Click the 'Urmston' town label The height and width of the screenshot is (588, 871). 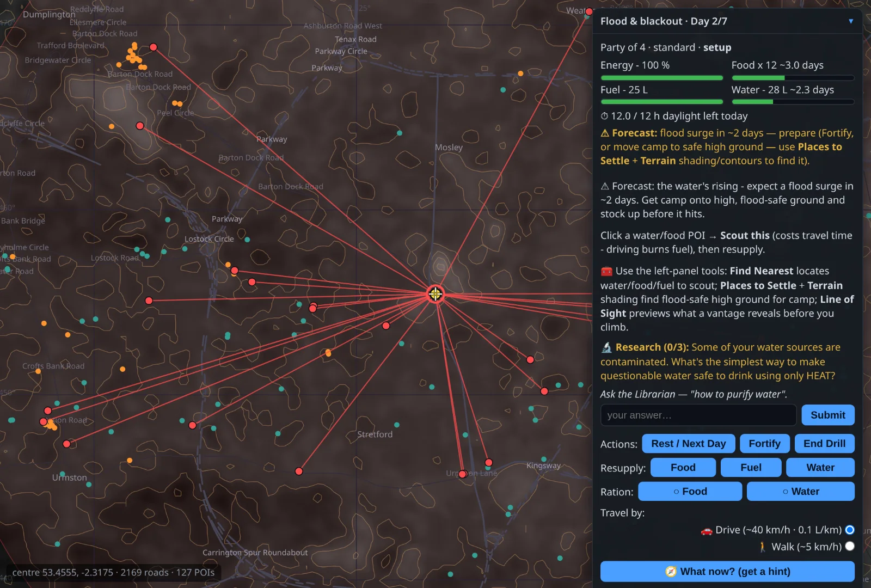tap(69, 477)
